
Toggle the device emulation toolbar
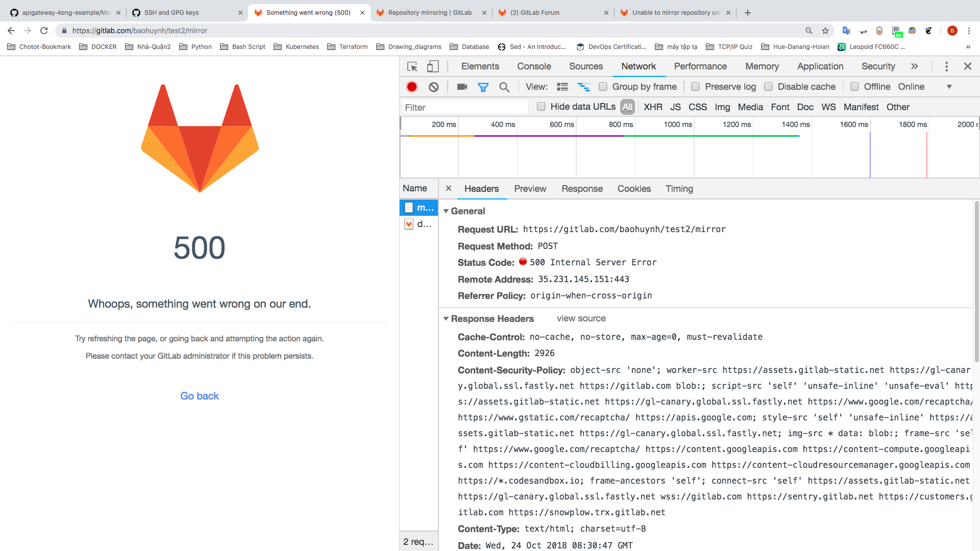click(x=433, y=66)
